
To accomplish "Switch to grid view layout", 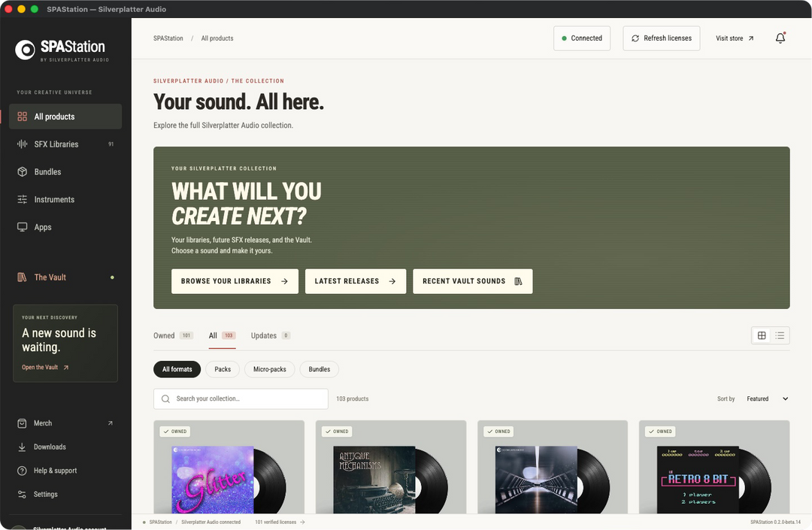I will coord(761,335).
